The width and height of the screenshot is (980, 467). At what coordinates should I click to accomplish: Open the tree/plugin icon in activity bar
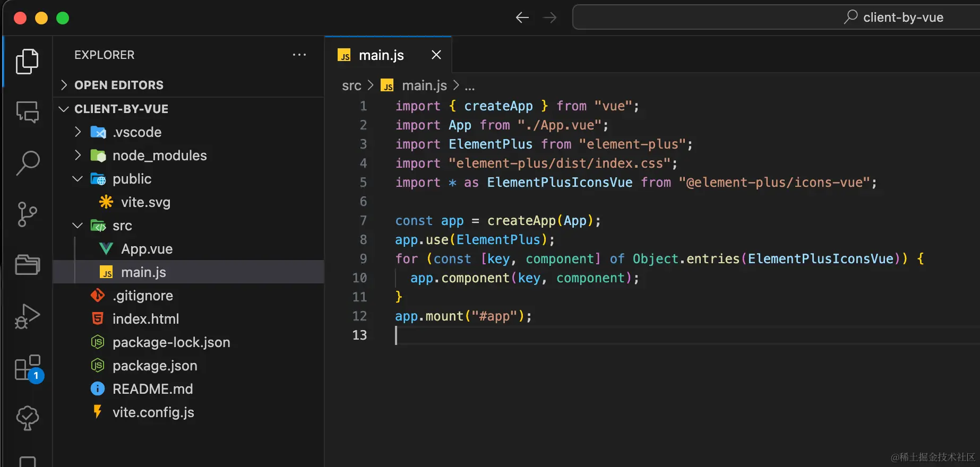(x=28, y=418)
